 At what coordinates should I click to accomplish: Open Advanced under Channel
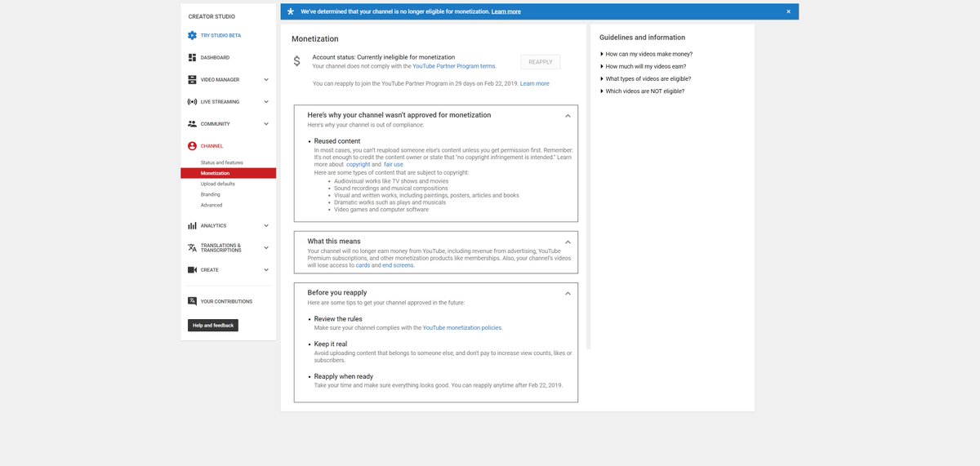click(212, 205)
